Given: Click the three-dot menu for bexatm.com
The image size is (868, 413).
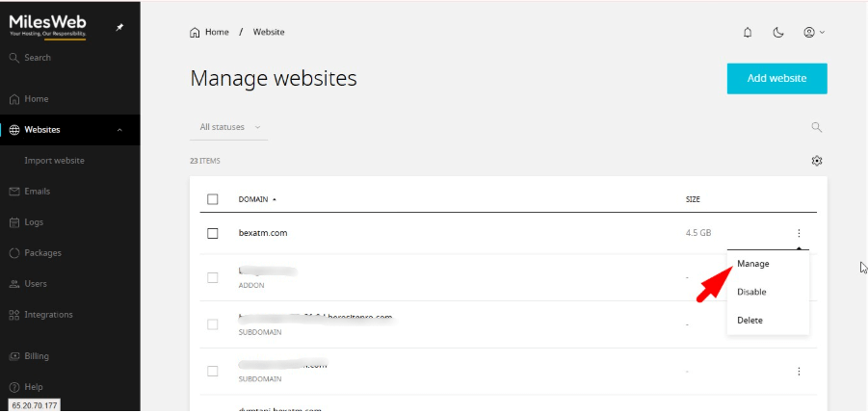Looking at the screenshot, I should 799,233.
